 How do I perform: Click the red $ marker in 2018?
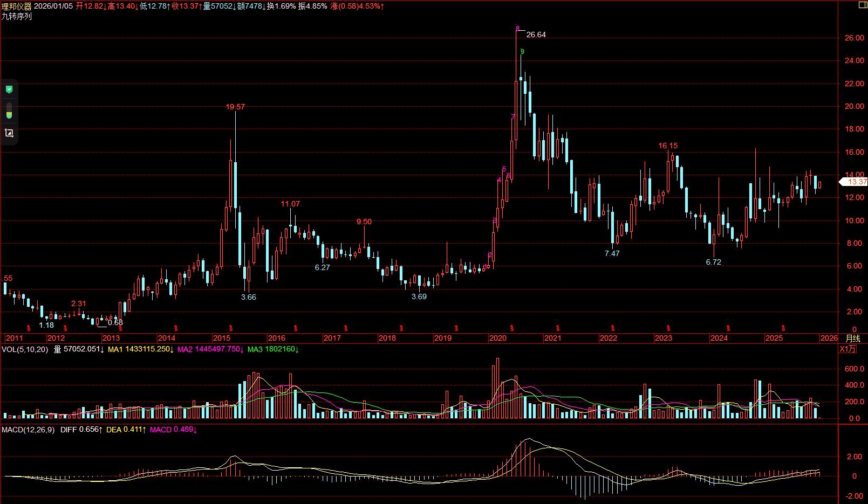coord(401,328)
